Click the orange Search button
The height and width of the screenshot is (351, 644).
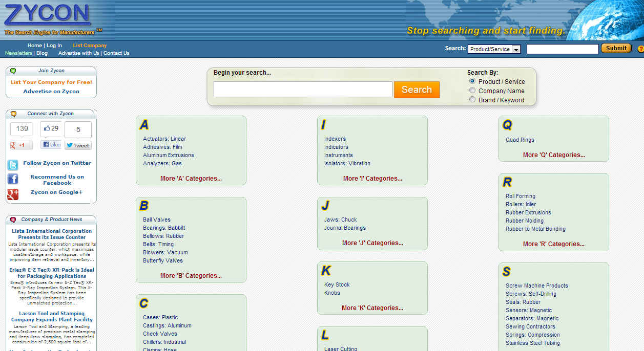(x=417, y=90)
